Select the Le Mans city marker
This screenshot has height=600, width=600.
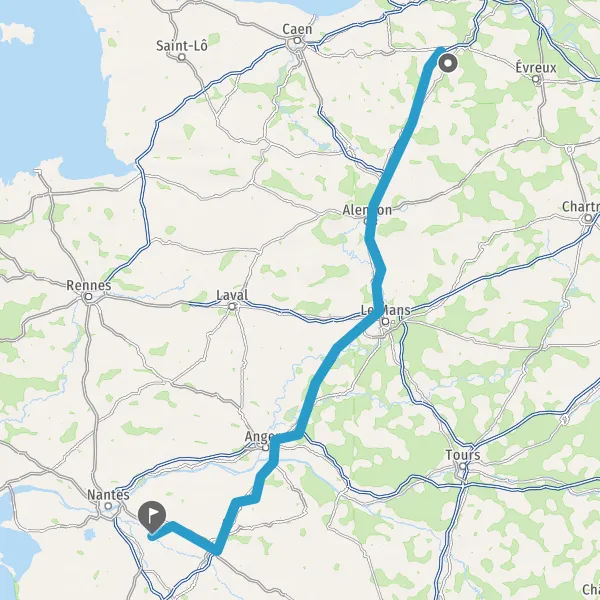386,321
